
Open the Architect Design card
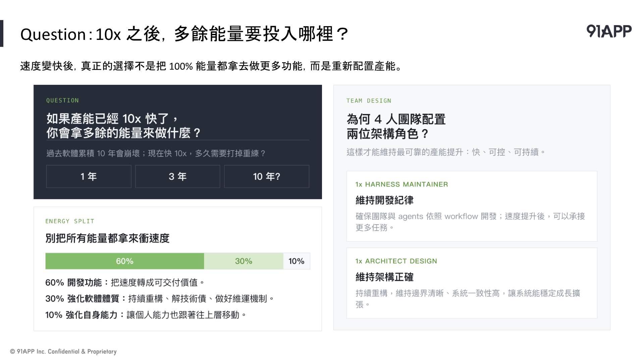coord(472,283)
